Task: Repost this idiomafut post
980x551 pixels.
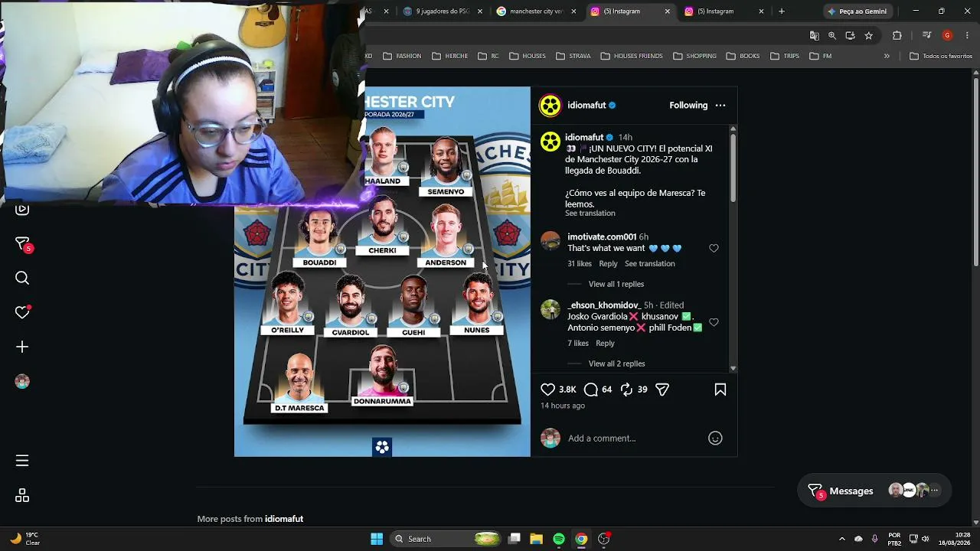Action: 626,390
